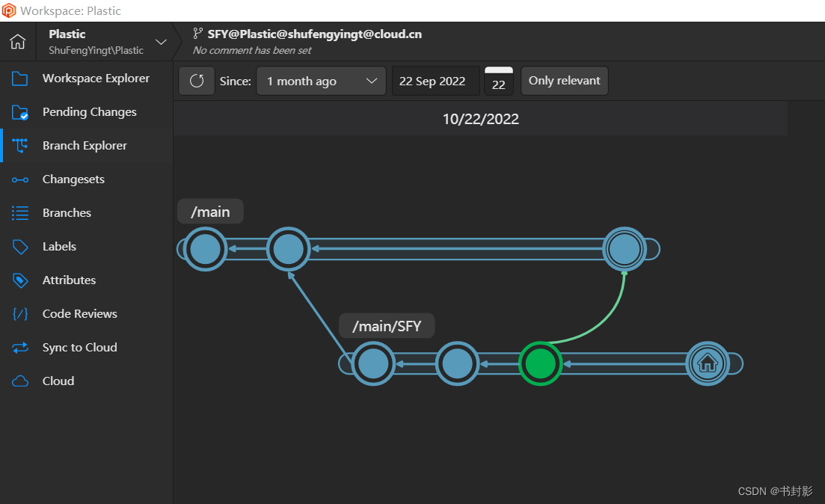Click the Code Reviews braces icon
This screenshot has height=504, width=825.
click(x=20, y=314)
